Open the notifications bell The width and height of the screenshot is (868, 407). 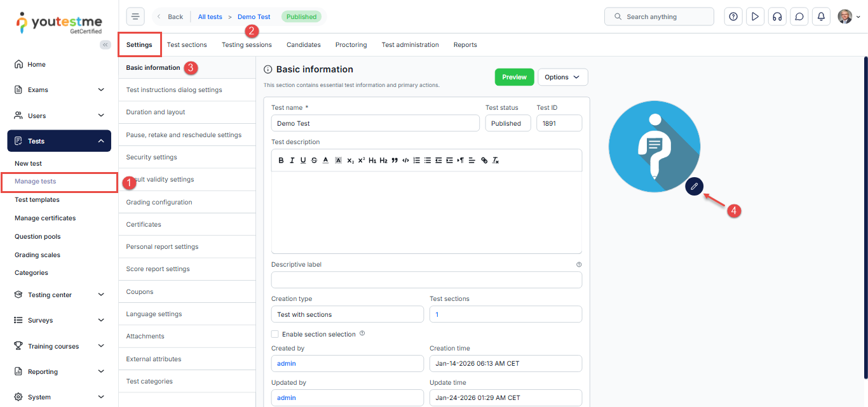point(821,17)
